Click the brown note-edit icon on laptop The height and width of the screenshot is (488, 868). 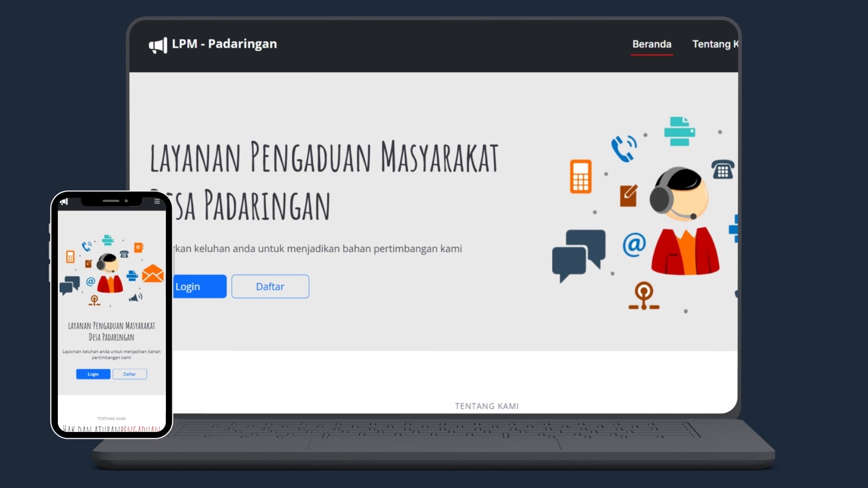tap(628, 196)
